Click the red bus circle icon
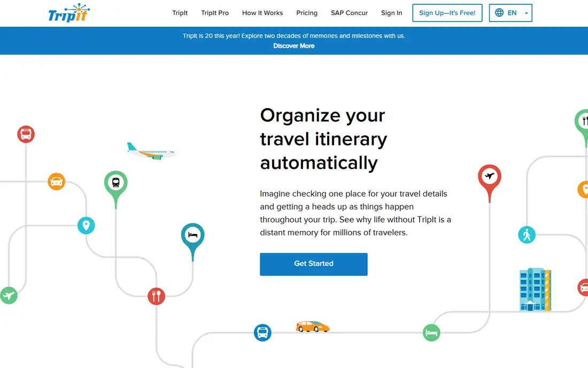Screen dimensions: 588x368 point(26,134)
